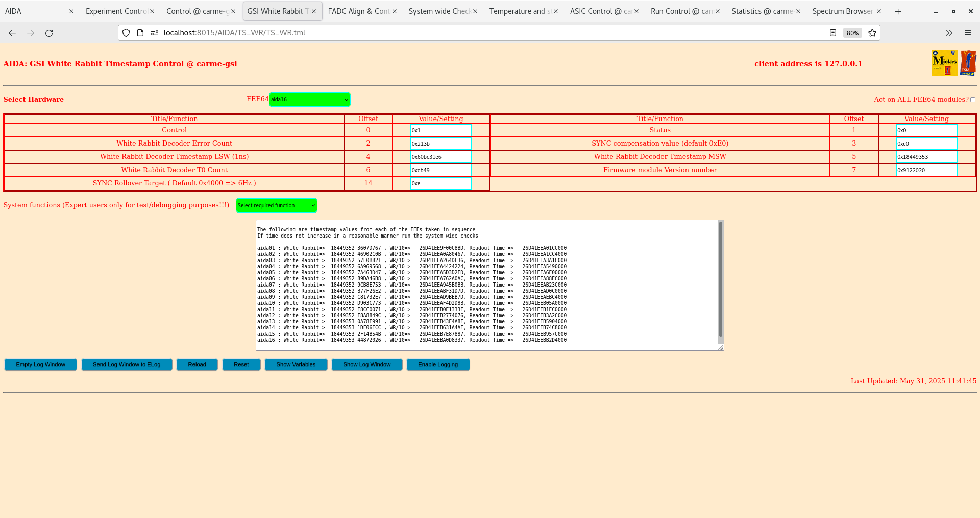Click the forward navigation arrow

pos(31,33)
